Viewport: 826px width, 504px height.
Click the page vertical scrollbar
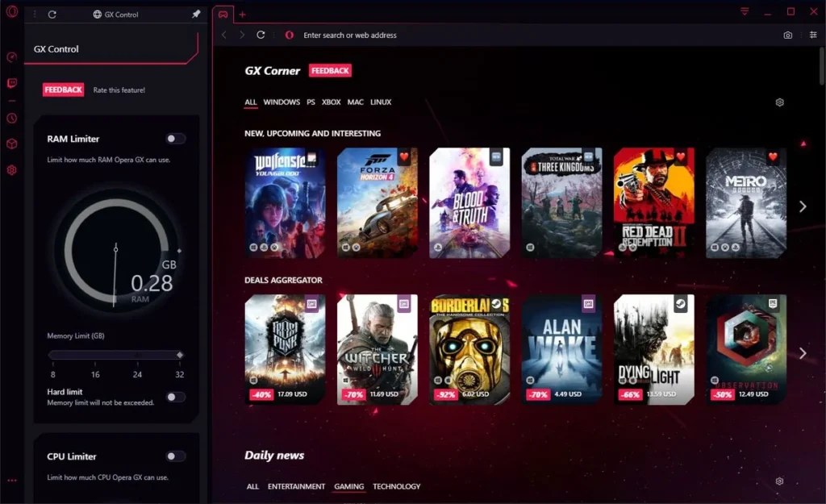coord(822,66)
